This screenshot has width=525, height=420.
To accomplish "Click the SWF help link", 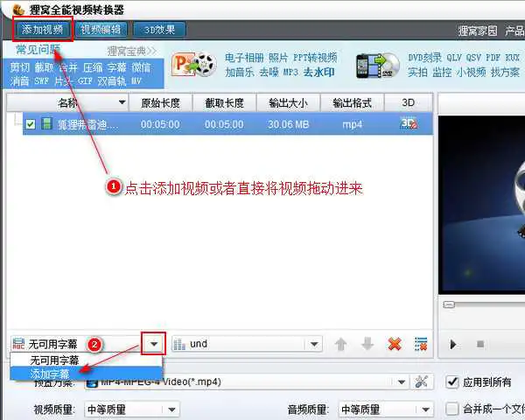I will point(42,81).
